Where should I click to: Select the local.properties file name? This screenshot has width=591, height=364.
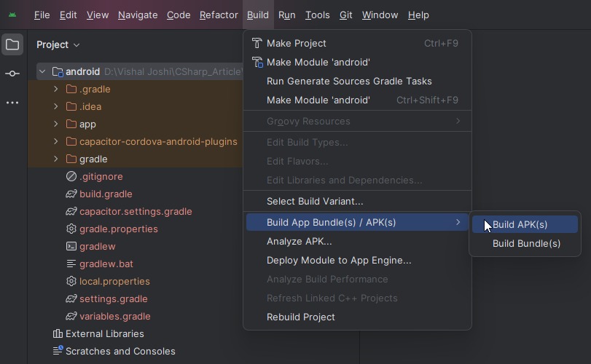[114, 281]
